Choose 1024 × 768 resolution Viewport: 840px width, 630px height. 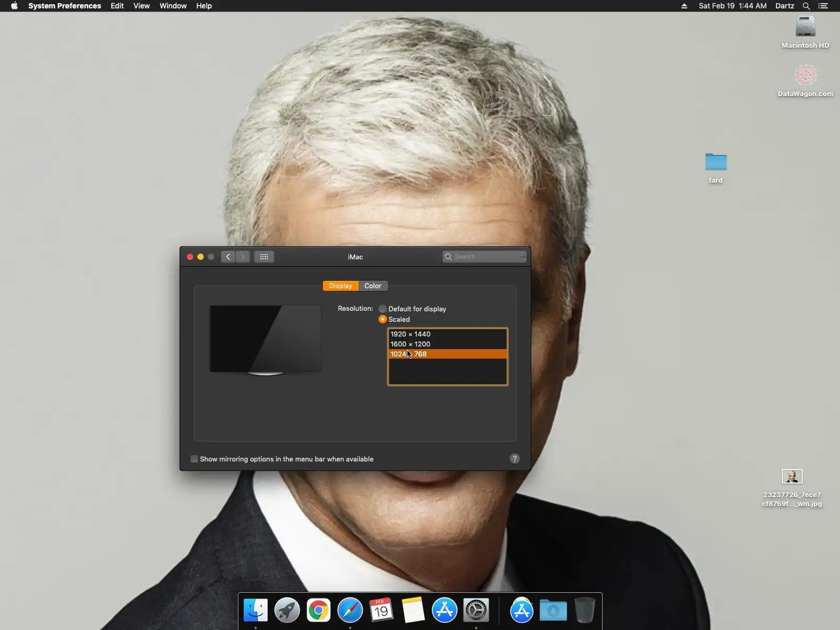448,354
